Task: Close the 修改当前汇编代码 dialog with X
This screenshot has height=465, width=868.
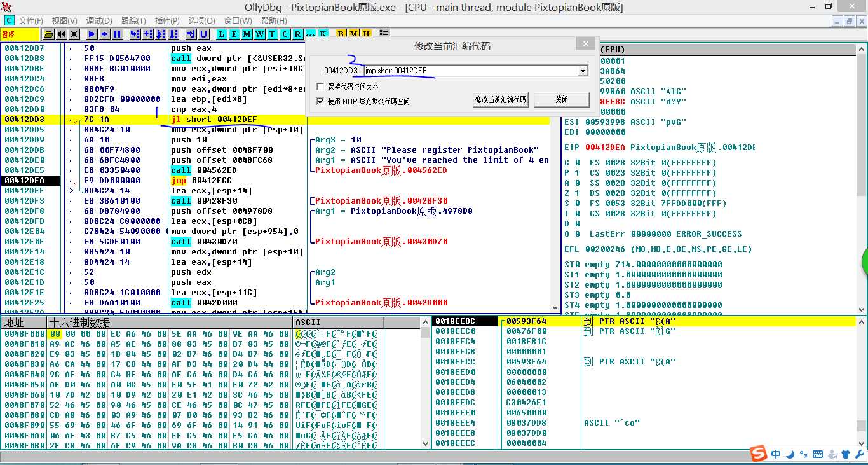Action: pyautogui.click(x=585, y=44)
